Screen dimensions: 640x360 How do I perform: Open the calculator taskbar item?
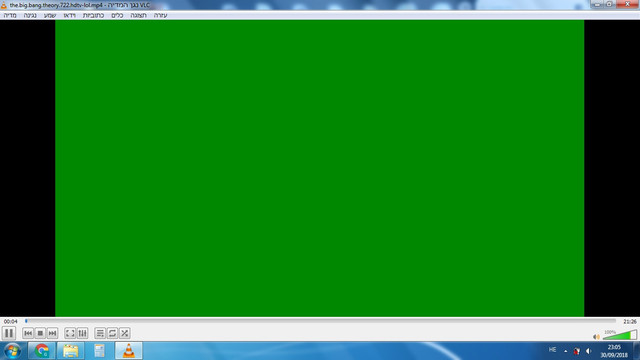[100, 351]
